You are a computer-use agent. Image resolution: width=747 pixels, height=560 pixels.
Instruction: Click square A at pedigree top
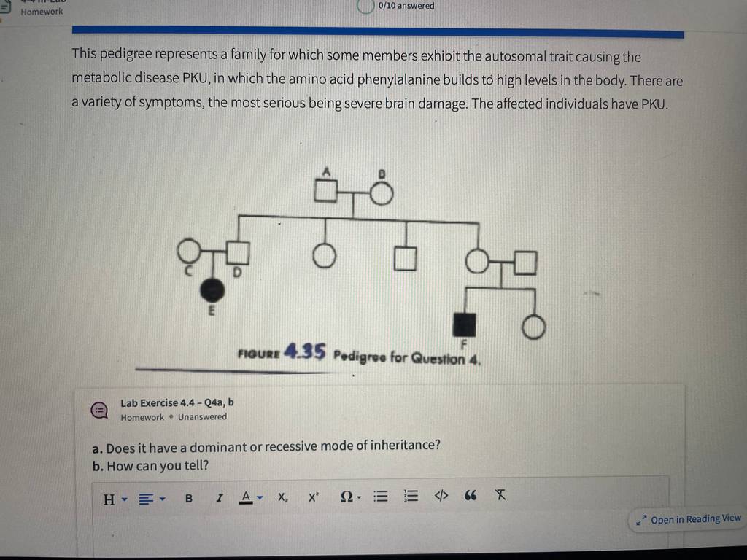tap(326, 190)
